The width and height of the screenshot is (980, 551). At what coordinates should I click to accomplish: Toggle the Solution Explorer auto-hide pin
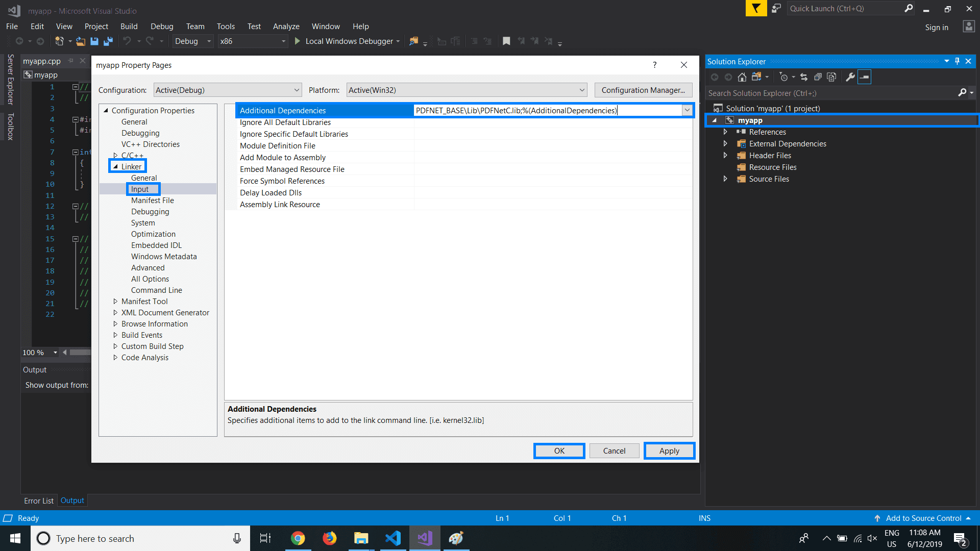pyautogui.click(x=957, y=61)
